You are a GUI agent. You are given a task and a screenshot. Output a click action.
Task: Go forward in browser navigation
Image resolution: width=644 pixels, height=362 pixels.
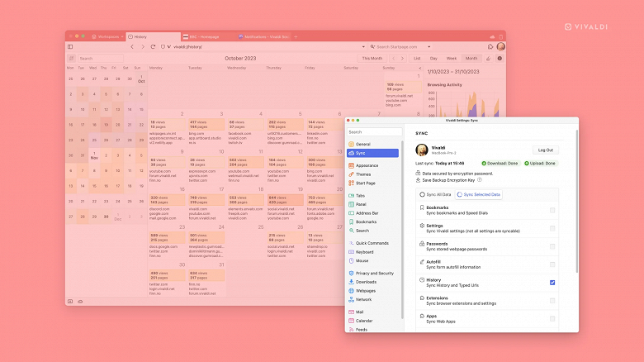143,47
